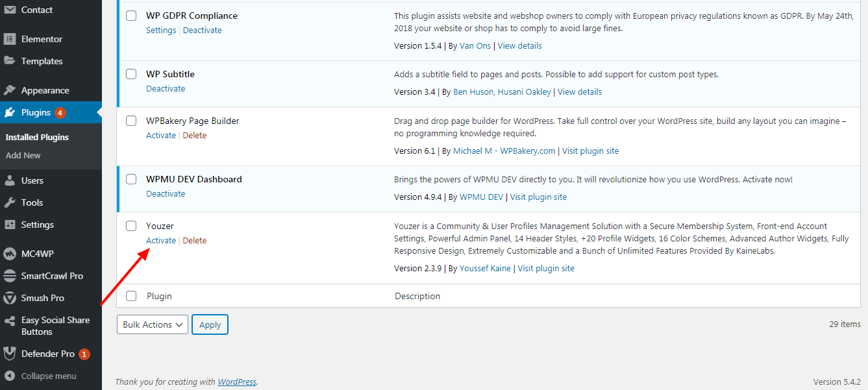Click the Defender Pro notification badge
The height and width of the screenshot is (390, 868).
coord(84,354)
